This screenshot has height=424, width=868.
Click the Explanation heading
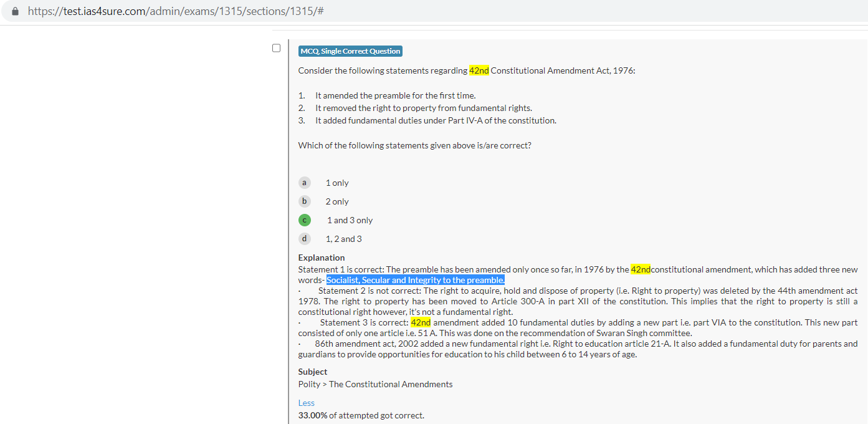[x=321, y=258]
